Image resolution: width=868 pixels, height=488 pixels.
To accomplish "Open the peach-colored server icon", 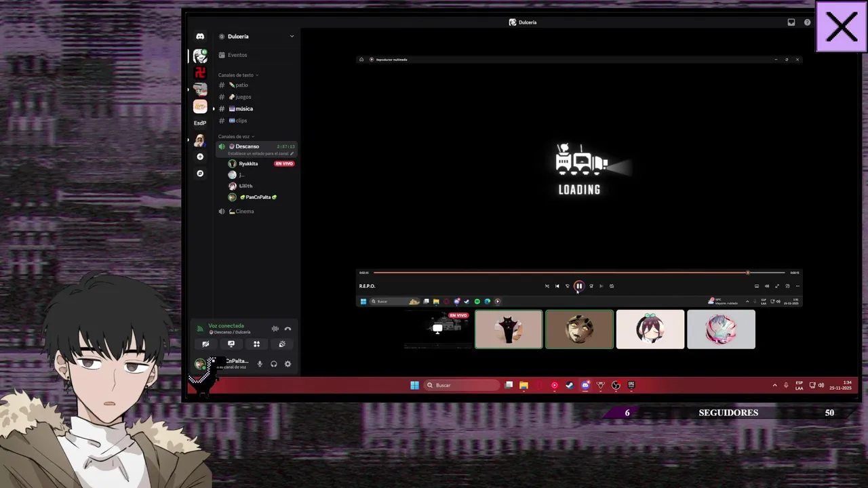I will pyautogui.click(x=200, y=106).
